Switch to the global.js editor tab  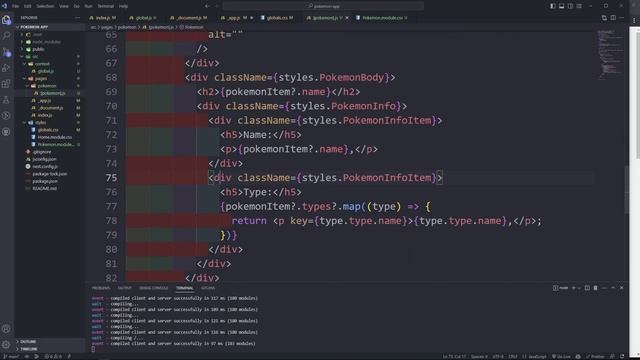click(x=143, y=18)
